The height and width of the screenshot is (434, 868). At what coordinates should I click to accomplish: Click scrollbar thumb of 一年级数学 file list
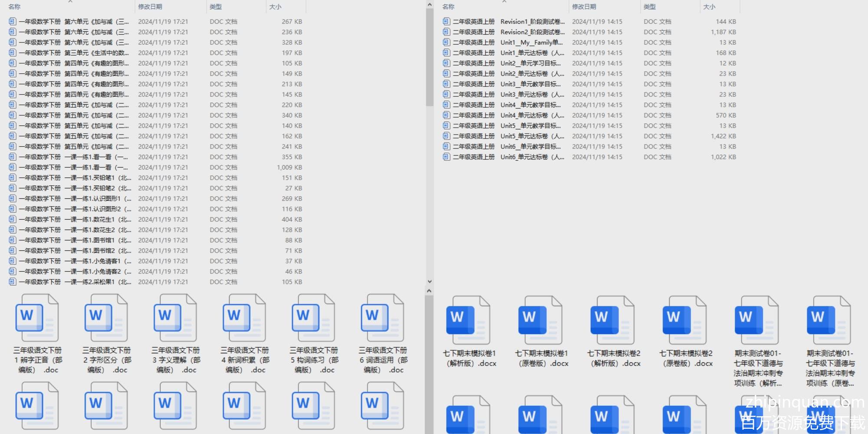pos(430,58)
